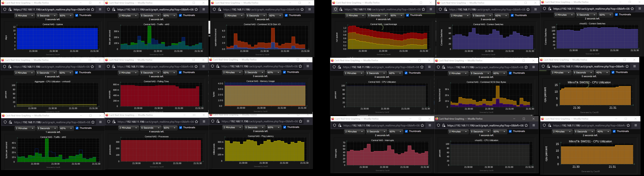Viewport: 644px width, 176px height.
Task: Uncheck Thumbnails in the Processes window
Action: (x=180, y=127)
